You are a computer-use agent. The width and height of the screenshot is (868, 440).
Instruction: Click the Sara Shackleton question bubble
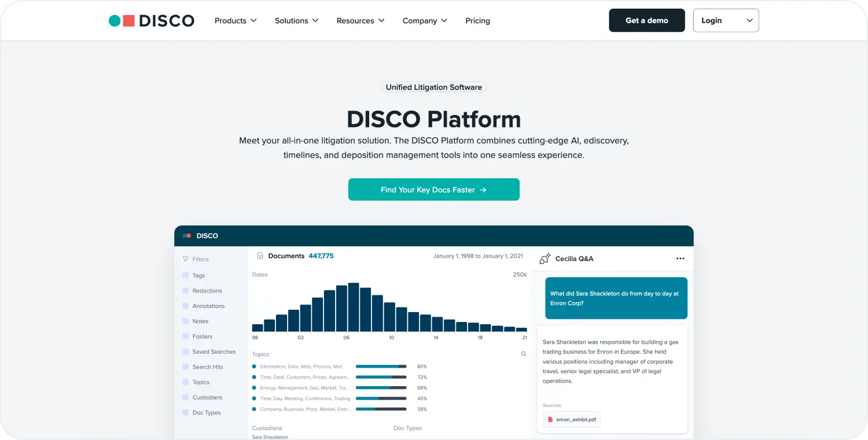[x=616, y=298]
